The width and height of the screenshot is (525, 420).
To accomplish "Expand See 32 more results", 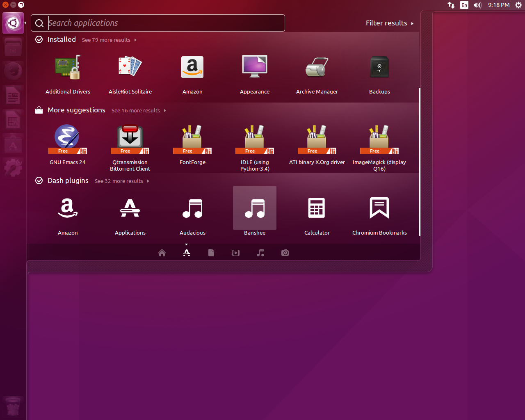I will 122,181.
